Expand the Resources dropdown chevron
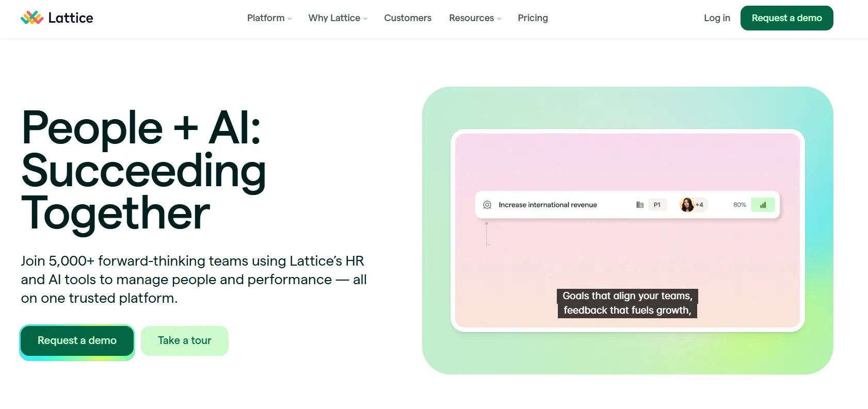The image size is (868, 409). [x=499, y=19]
